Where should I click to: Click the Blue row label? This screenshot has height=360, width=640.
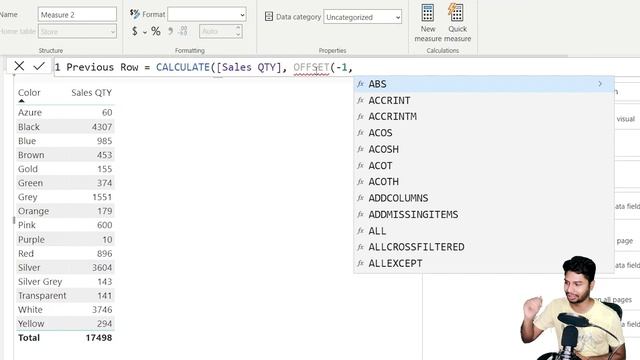(27, 141)
